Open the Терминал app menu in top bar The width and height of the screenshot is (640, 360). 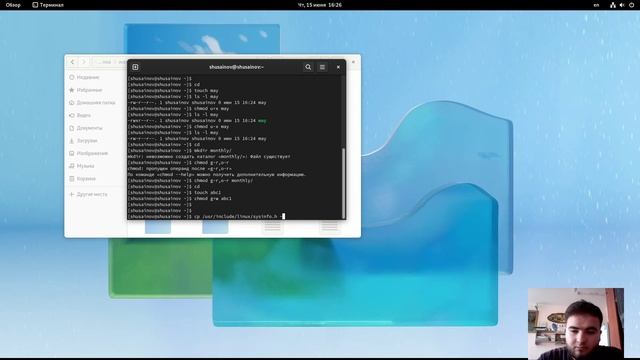click(48, 5)
